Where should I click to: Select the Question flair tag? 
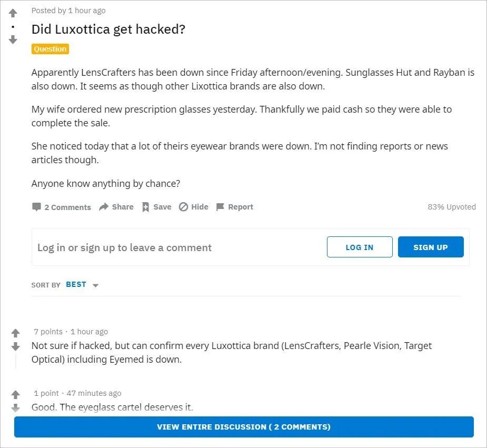pyautogui.click(x=50, y=49)
